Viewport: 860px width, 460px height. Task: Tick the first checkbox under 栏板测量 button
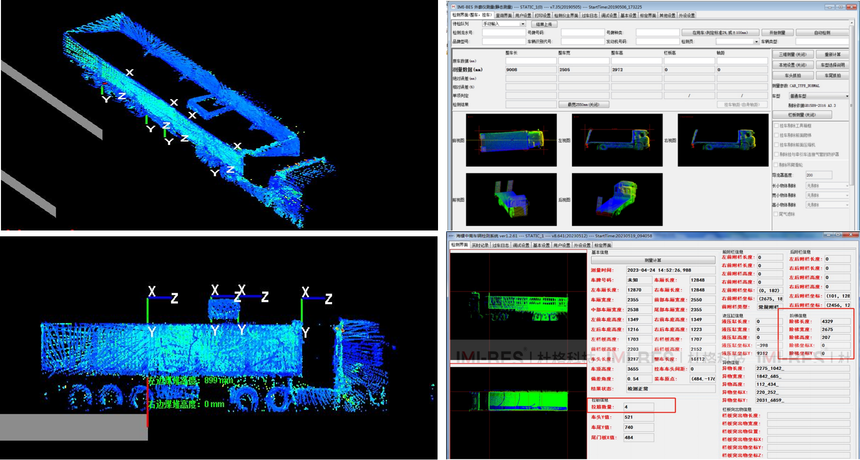(776, 126)
